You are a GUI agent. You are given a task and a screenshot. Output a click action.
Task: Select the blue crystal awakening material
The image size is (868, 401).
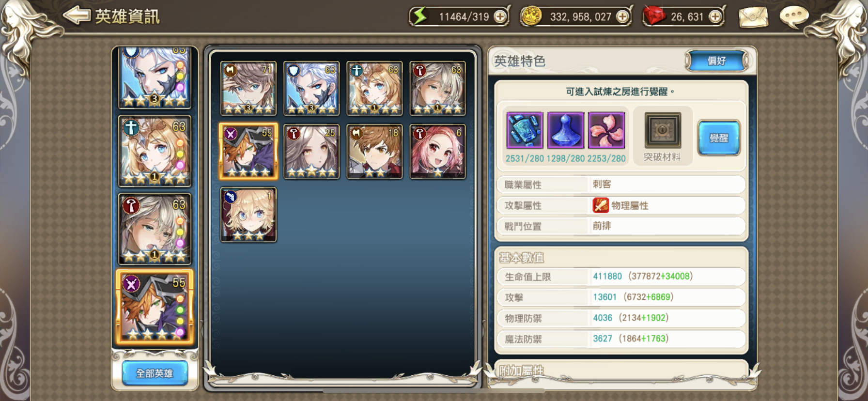525,130
